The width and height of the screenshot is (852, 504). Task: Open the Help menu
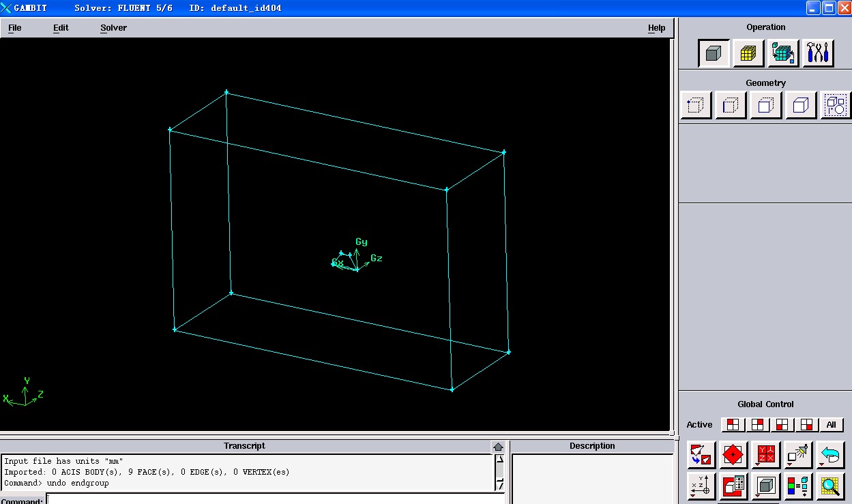click(x=656, y=28)
